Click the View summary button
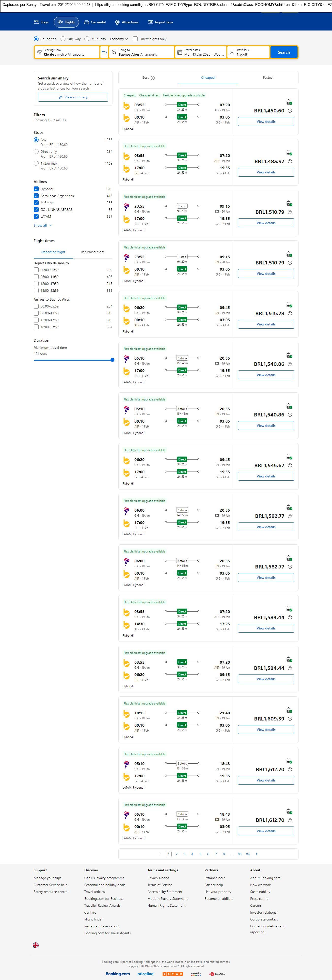This screenshot has width=332, height=980. tap(73, 97)
